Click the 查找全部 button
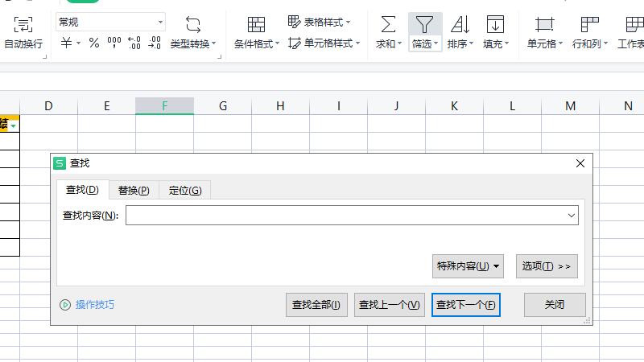The width and height of the screenshot is (644, 362). click(316, 305)
